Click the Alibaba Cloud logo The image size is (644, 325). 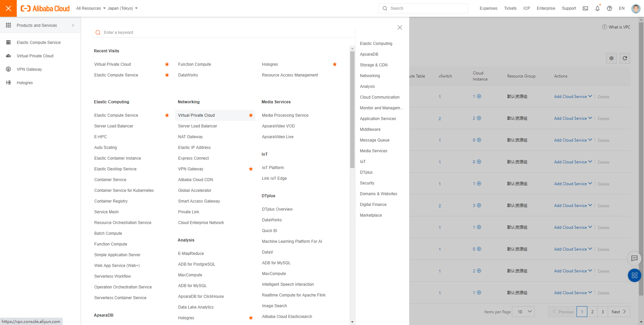[45, 8]
